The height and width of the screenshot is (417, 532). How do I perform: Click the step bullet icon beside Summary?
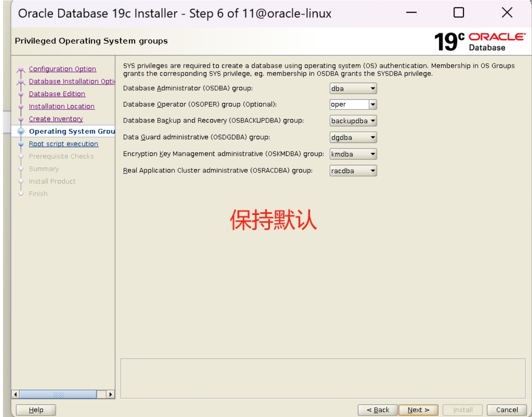coord(21,169)
